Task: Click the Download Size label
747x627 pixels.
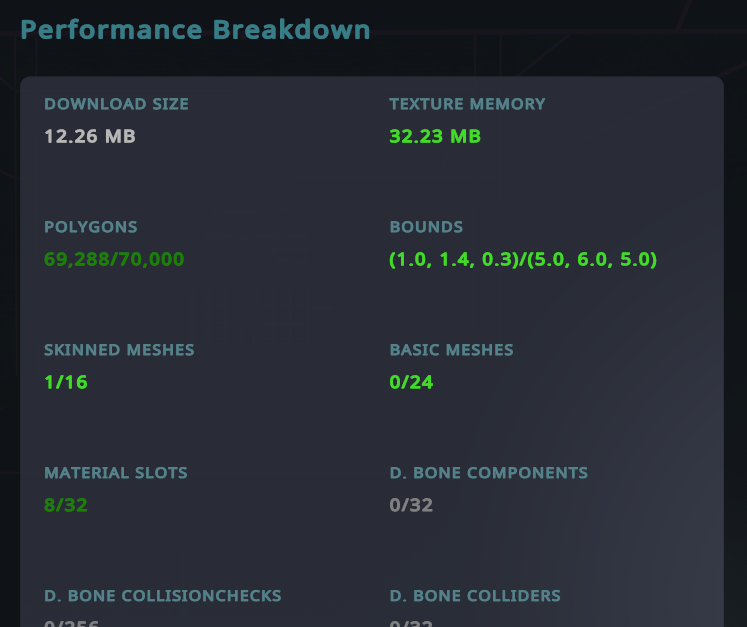Action: pos(116,104)
